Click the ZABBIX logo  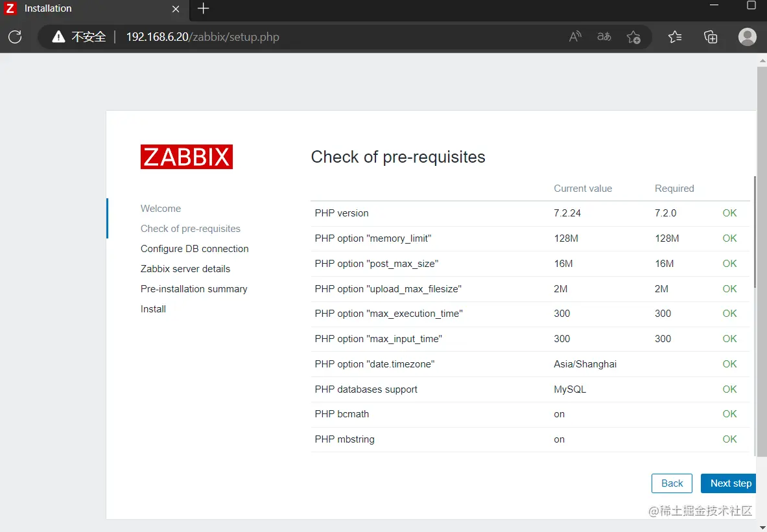click(186, 156)
